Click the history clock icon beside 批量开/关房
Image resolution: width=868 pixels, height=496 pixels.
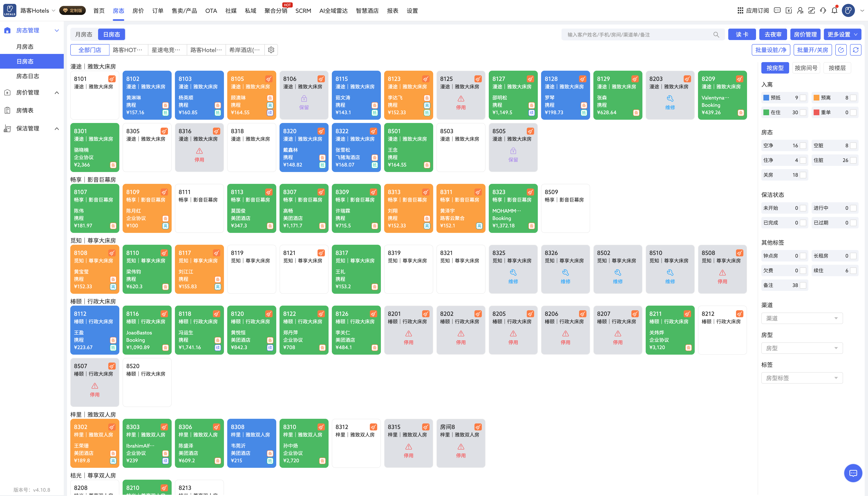pos(841,50)
